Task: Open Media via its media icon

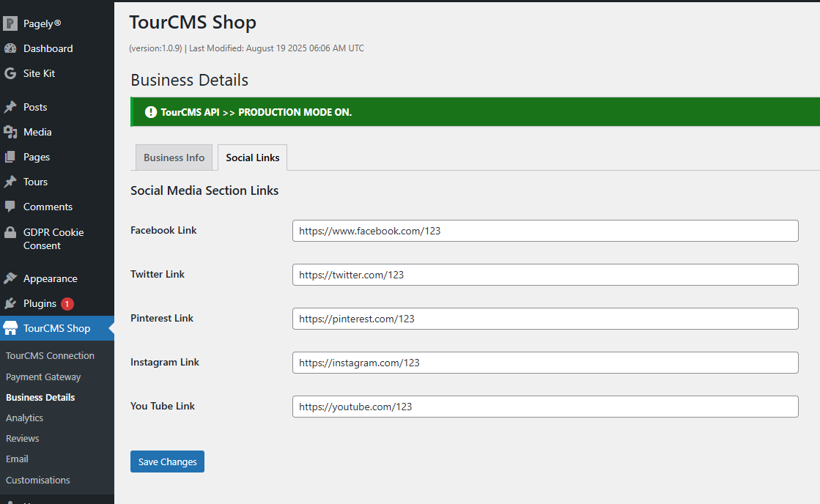Action: [10, 132]
